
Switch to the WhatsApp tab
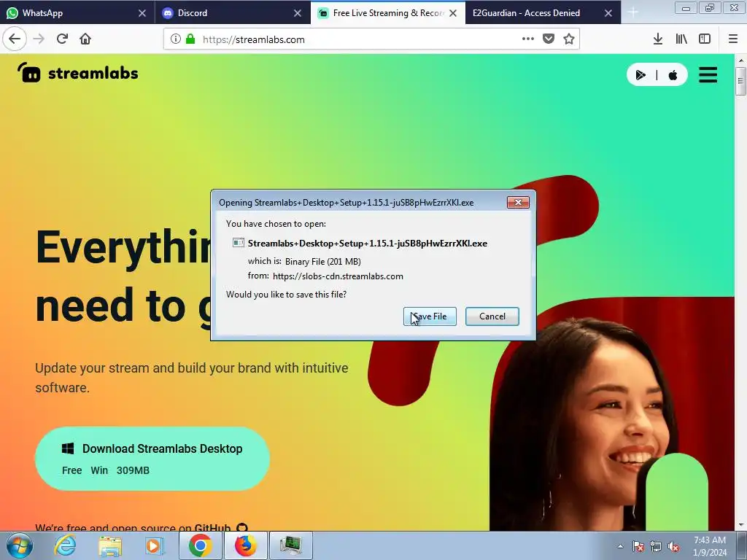77,13
